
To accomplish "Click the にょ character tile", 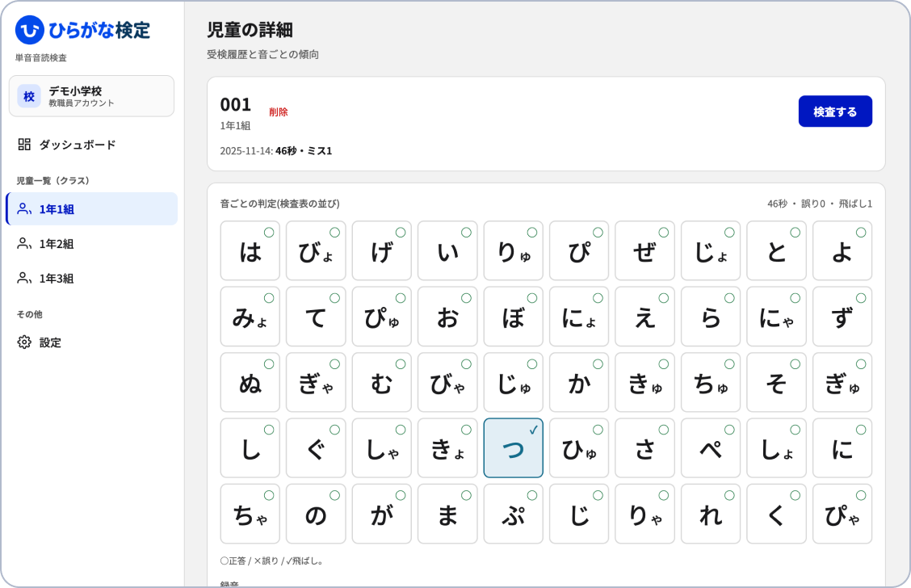I will pos(579,316).
